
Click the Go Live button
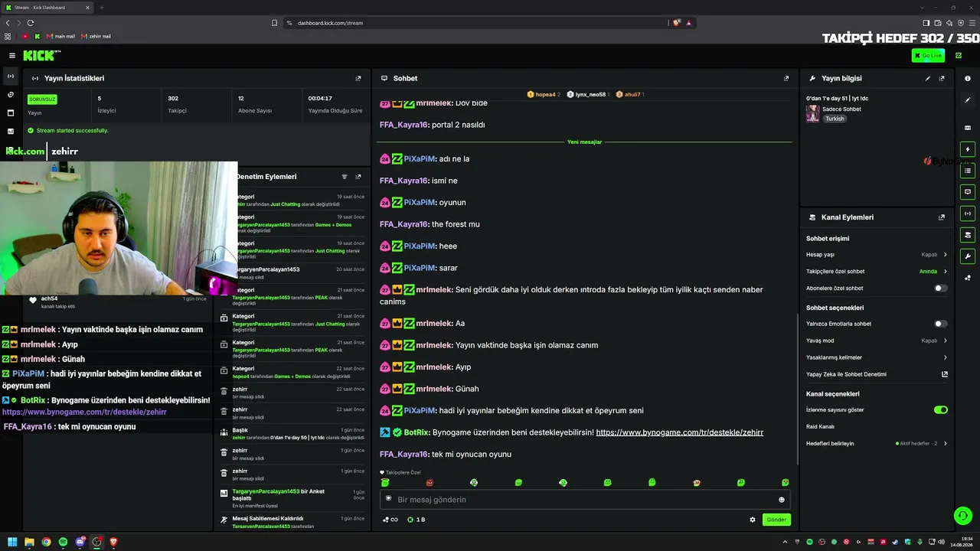tap(928, 55)
